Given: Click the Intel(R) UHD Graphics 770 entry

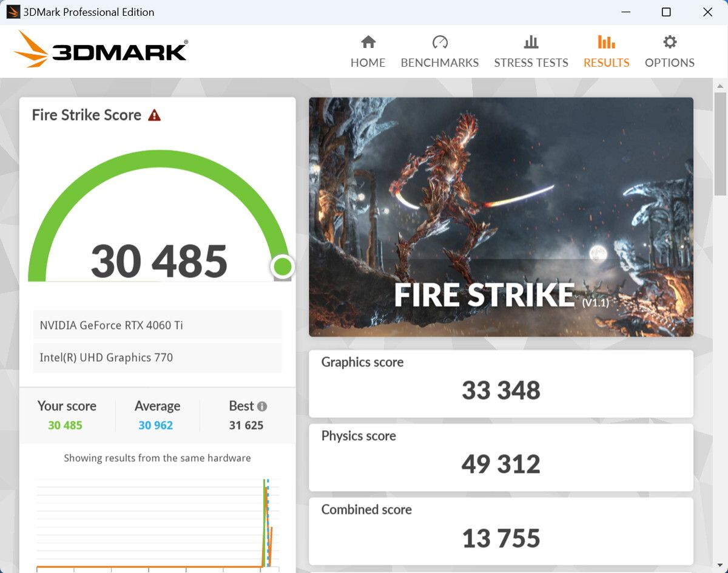Looking at the screenshot, I should click(x=157, y=358).
